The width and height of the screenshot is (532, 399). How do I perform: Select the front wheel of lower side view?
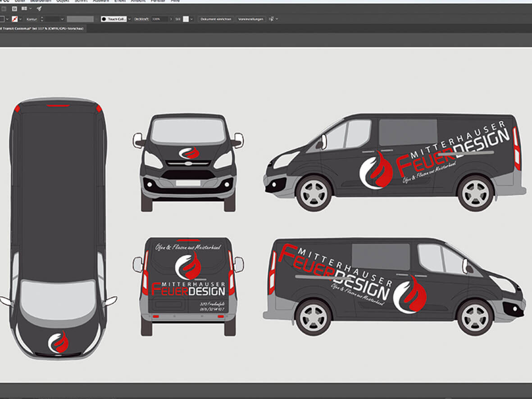(x=475, y=317)
